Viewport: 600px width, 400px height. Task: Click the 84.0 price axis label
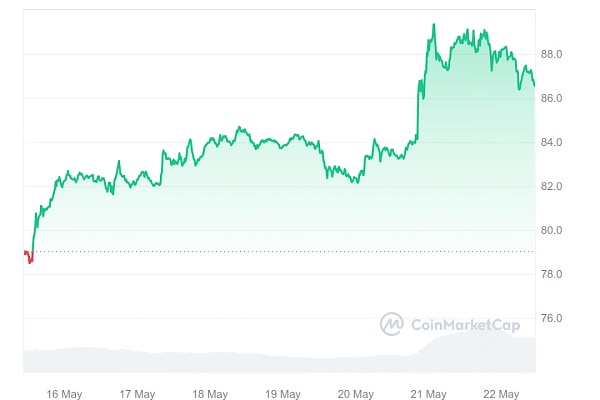pyautogui.click(x=552, y=142)
